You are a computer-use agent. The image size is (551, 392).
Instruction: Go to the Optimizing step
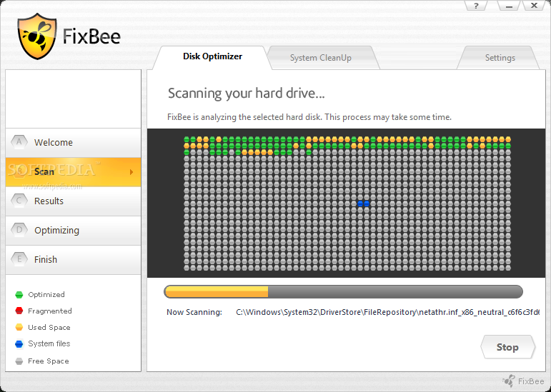73,231
